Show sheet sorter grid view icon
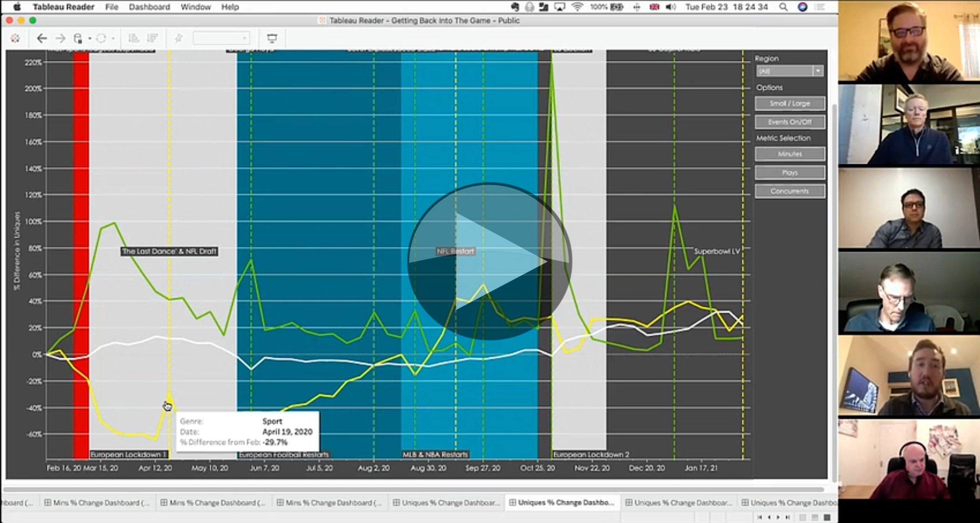The height and width of the screenshot is (523, 980). click(x=802, y=517)
